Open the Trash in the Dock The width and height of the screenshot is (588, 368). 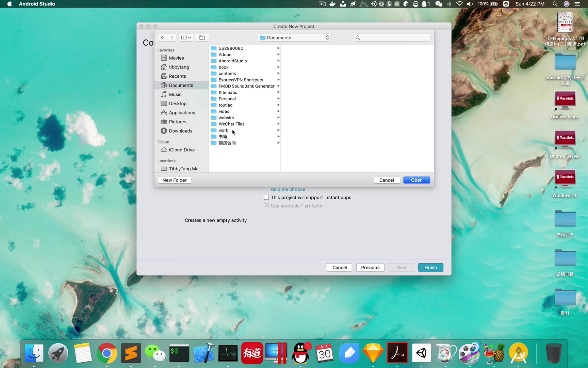point(554,353)
